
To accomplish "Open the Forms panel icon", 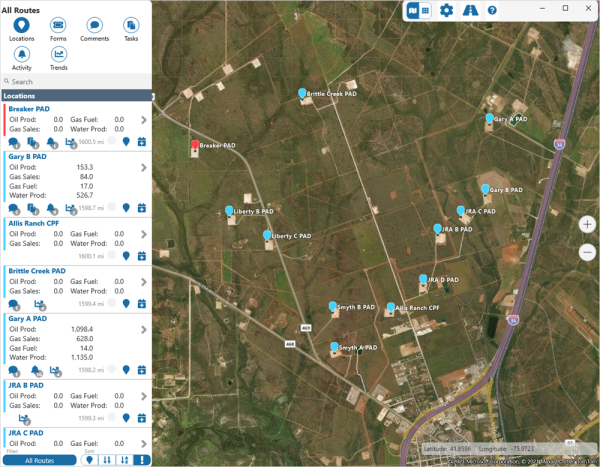I will tap(58, 28).
